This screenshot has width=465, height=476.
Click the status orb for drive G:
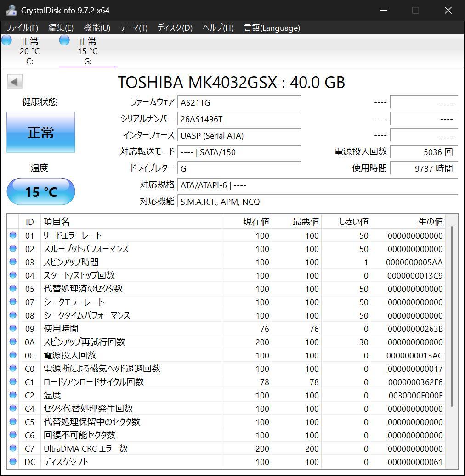point(64,40)
